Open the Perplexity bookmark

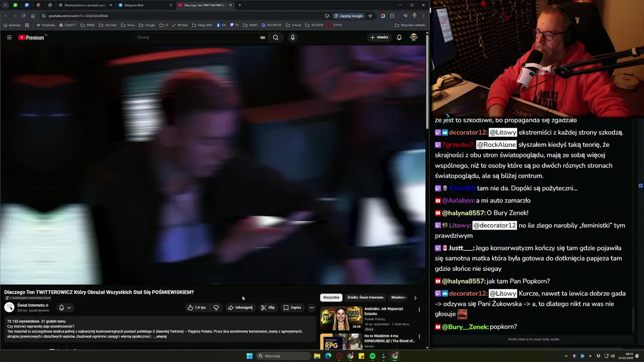point(46,25)
